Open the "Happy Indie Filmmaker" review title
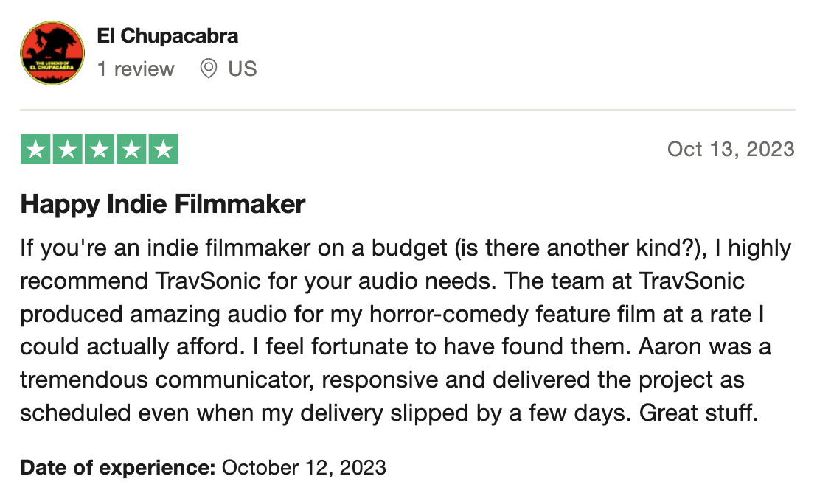The image size is (817, 504). [x=163, y=204]
